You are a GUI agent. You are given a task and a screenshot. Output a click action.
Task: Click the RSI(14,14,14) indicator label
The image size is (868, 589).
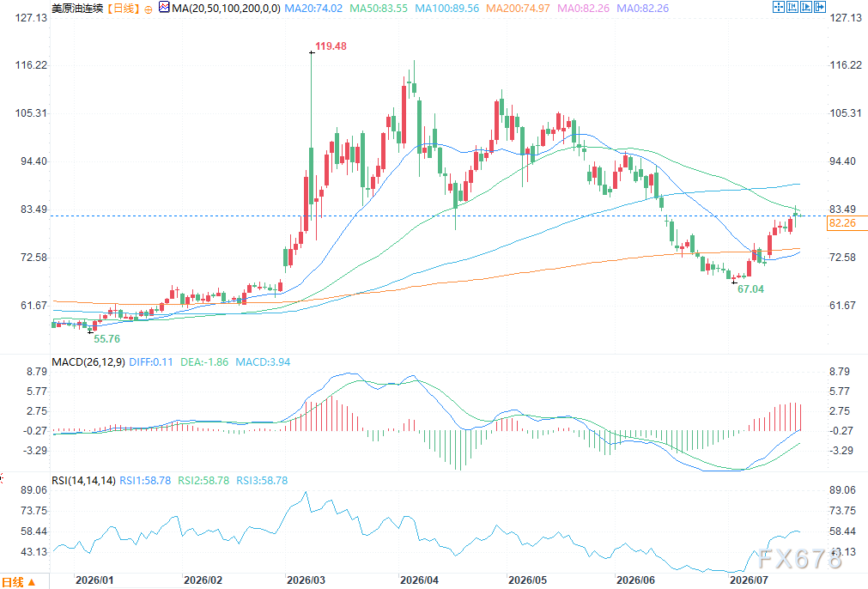point(83,481)
